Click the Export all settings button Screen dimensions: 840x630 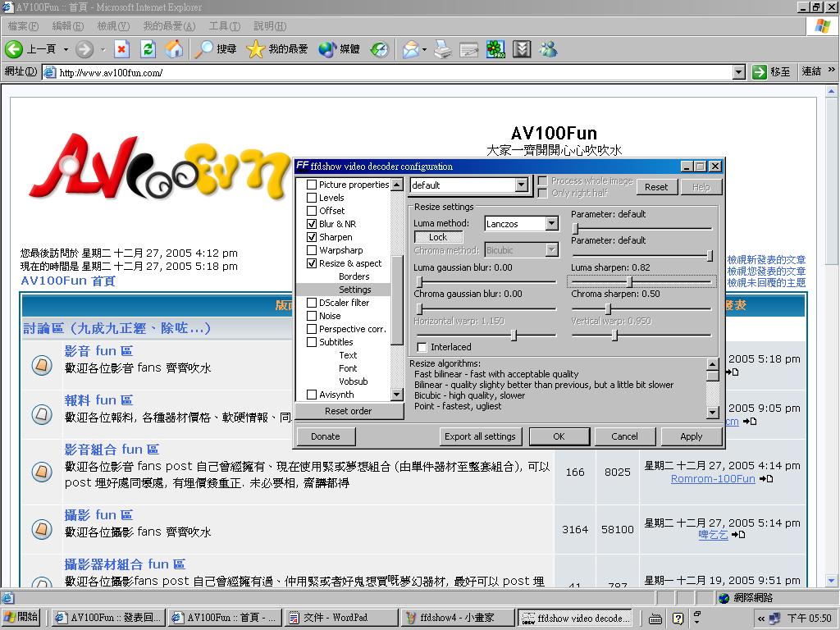tap(480, 436)
